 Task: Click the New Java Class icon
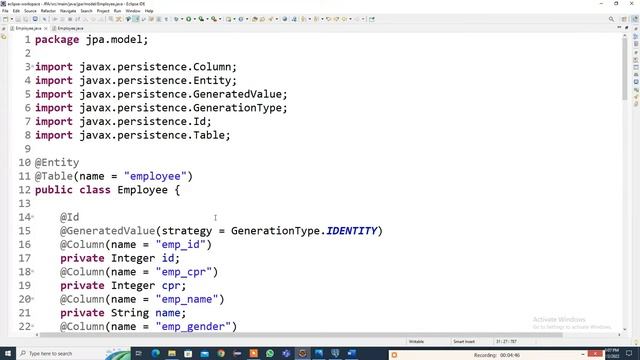click(241, 19)
